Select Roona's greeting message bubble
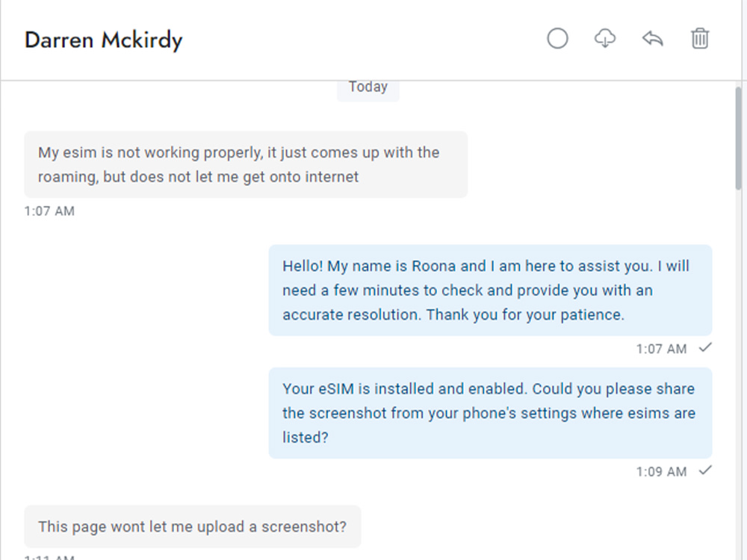This screenshot has height=560, width=747. pos(490,290)
